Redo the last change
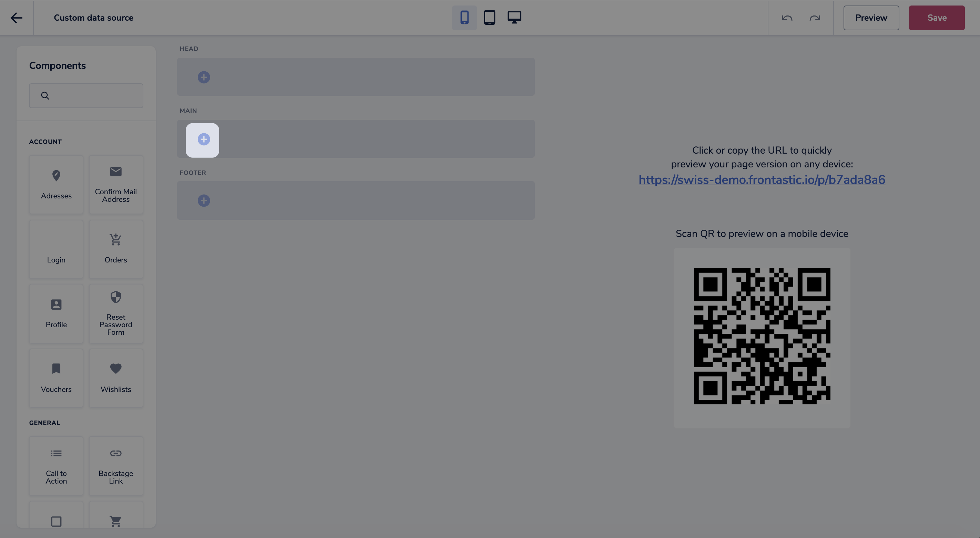Image resolution: width=980 pixels, height=538 pixels. click(x=815, y=18)
